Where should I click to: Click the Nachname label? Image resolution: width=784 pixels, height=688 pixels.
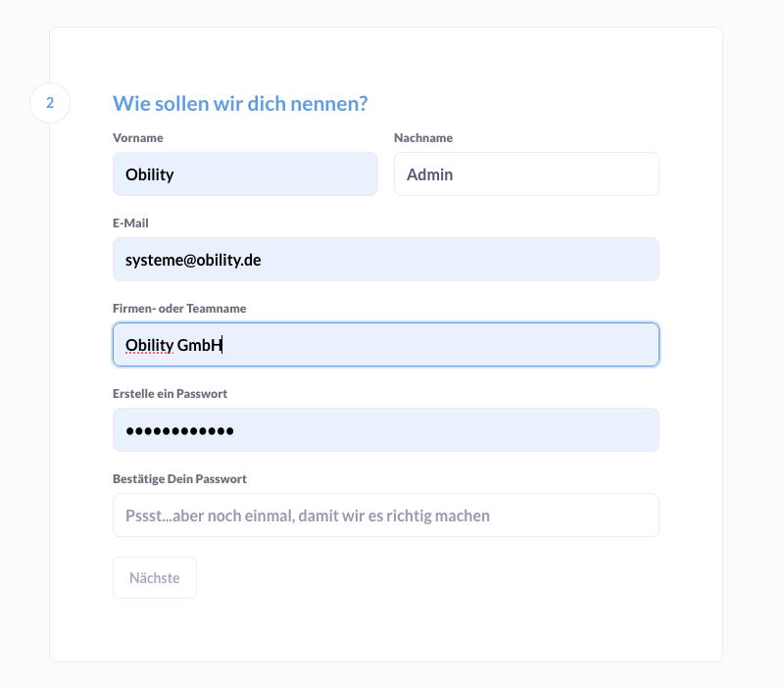(x=423, y=138)
